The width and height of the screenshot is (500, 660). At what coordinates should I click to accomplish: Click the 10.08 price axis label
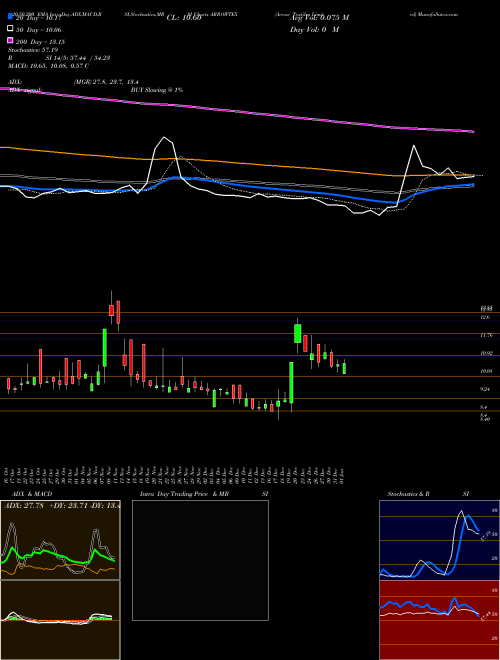point(487,371)
